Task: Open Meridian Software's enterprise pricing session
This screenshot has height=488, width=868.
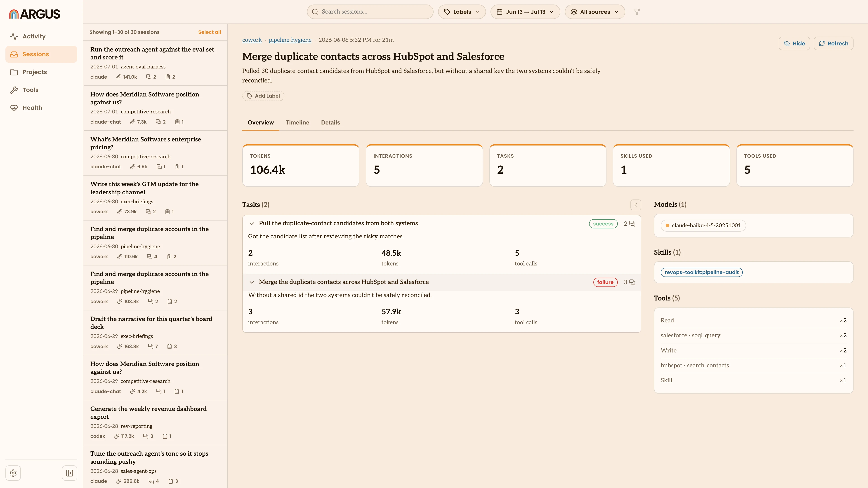Action: coord(155,153)
